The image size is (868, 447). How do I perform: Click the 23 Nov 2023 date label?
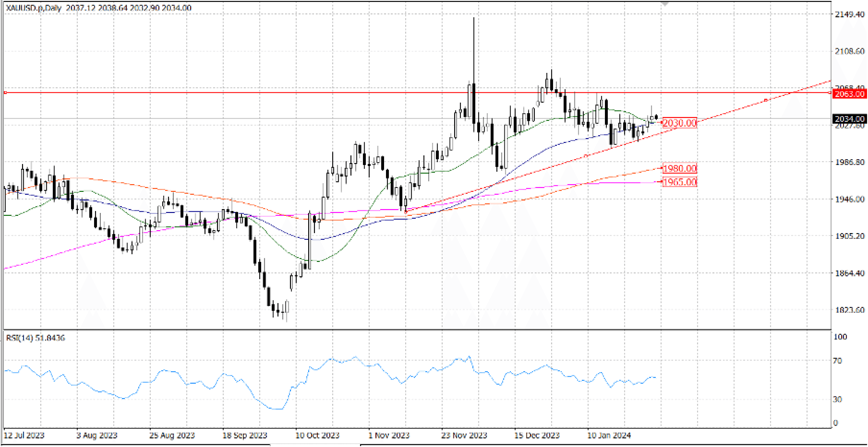point(464,435)
